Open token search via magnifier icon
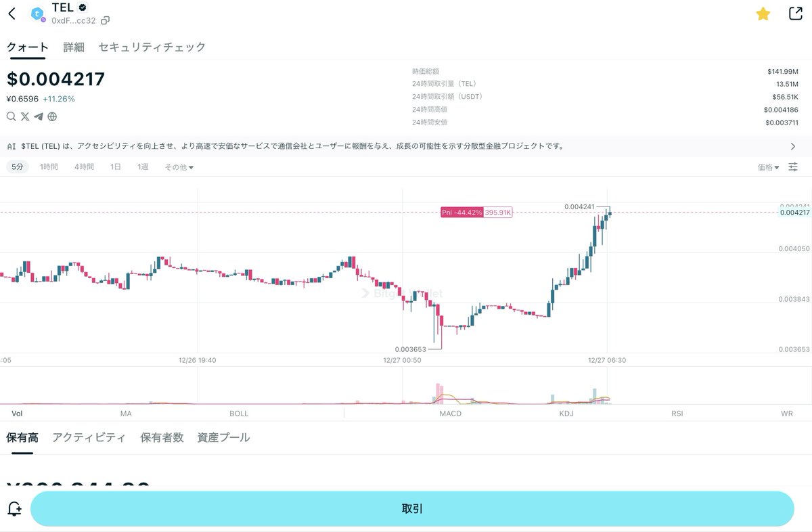This screenshot has width=812, height=532. (x=12, y=116)
